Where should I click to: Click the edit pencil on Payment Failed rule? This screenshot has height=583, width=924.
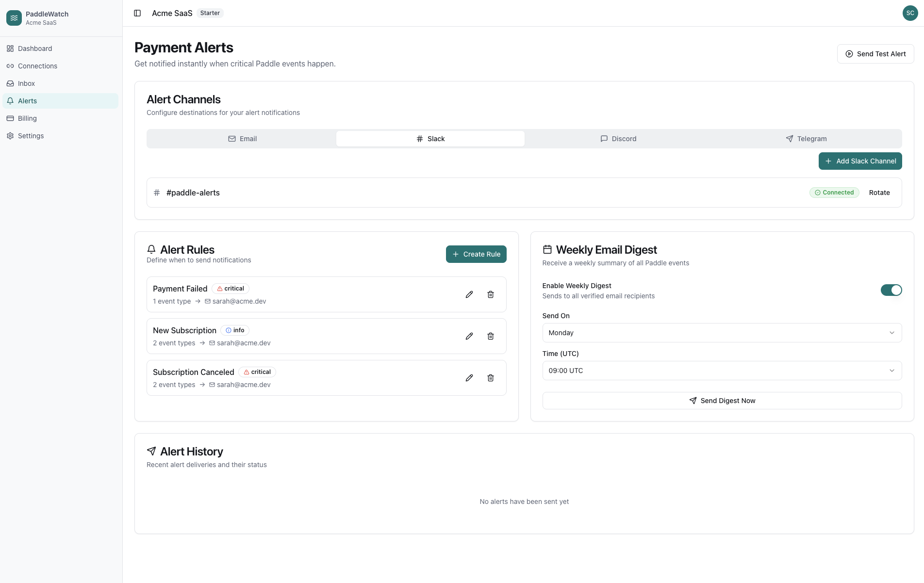[x=469, y=294]
